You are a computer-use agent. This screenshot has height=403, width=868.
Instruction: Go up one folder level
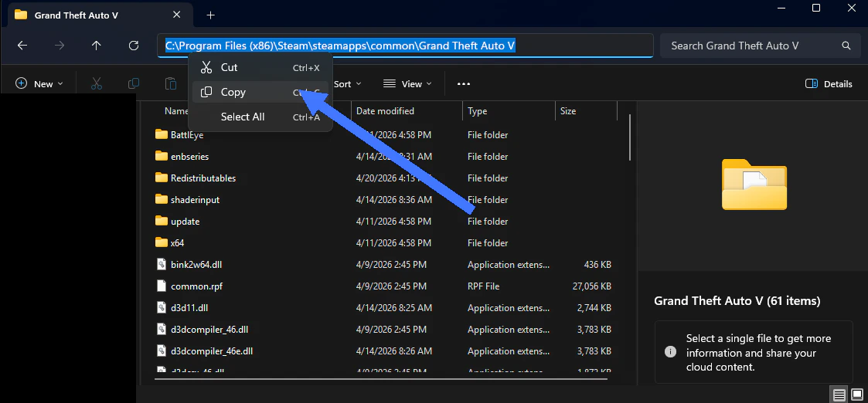point(97,46)
